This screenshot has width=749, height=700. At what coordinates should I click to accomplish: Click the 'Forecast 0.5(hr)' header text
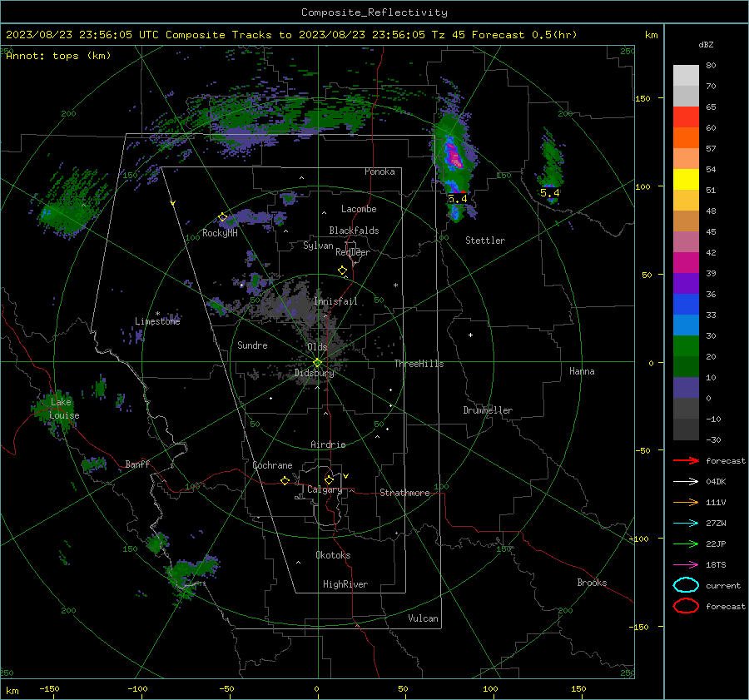524,35
